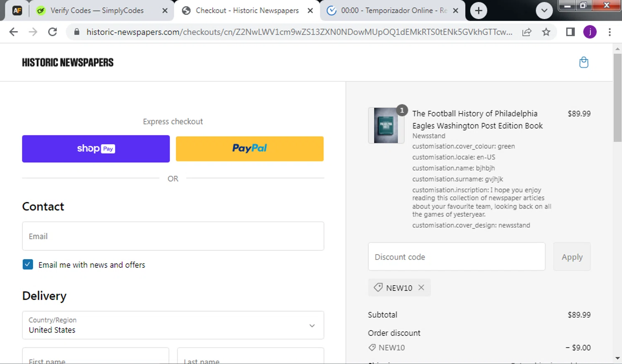This screenshot has height=364, width=622.
Task: Open the tab search dropdown arrow
Action: click(x=544, y=11)
